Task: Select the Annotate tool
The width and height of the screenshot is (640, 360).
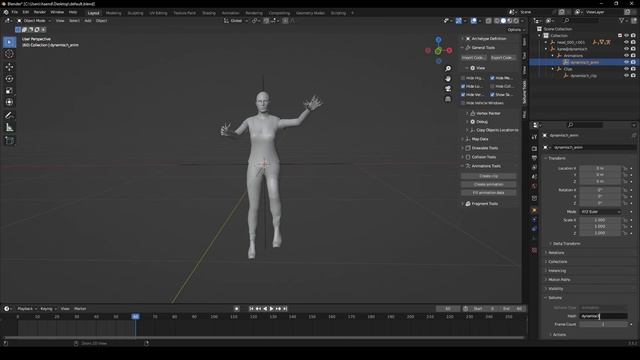Action: pos(9,116)
